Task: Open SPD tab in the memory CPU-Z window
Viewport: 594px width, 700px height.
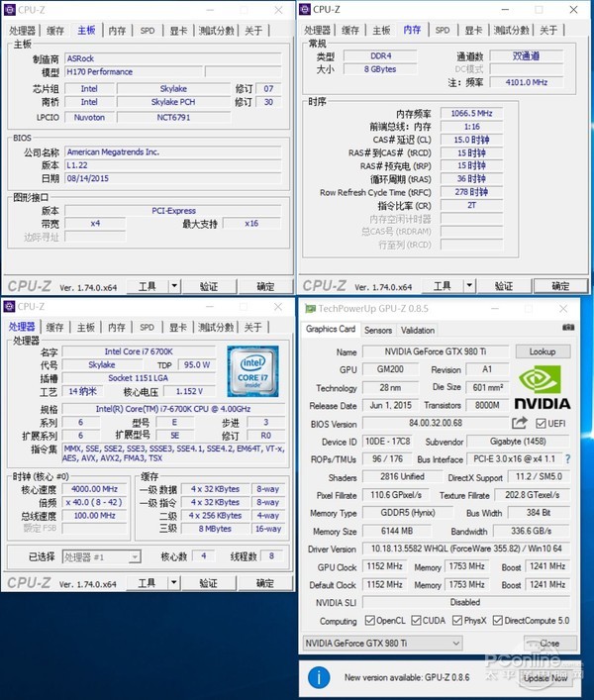Action: click(x=443, y=30)
